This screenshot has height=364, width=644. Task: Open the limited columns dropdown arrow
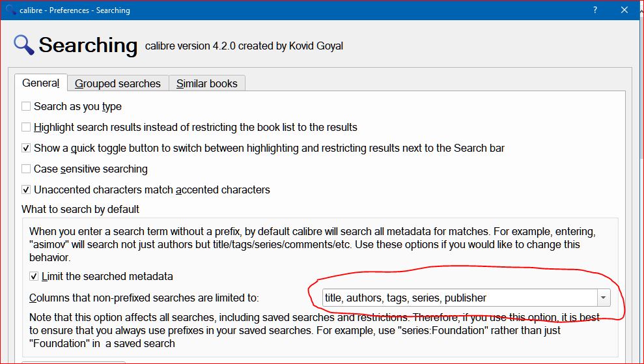(x=604, y=298)
